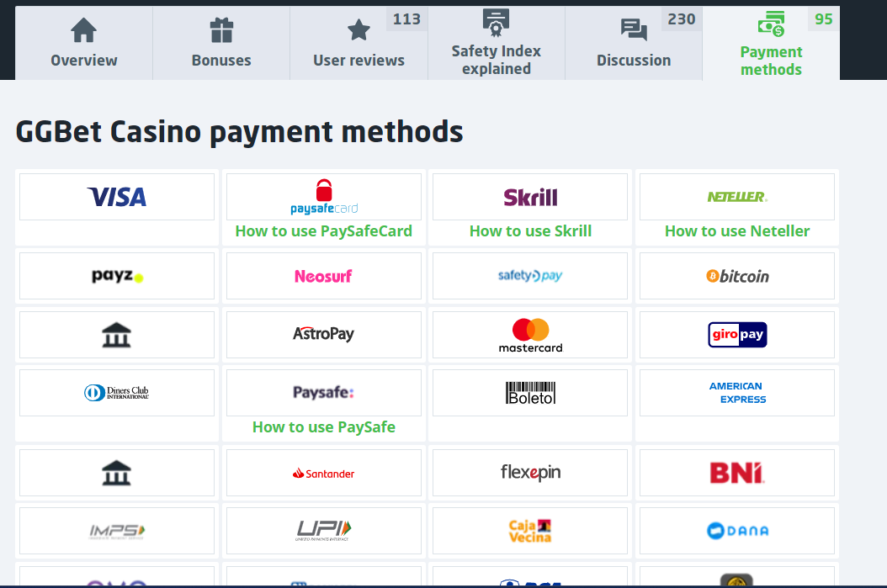Click the How to use PaySafeCard link
The image size is (887, 588).
[x=324, y=231]
